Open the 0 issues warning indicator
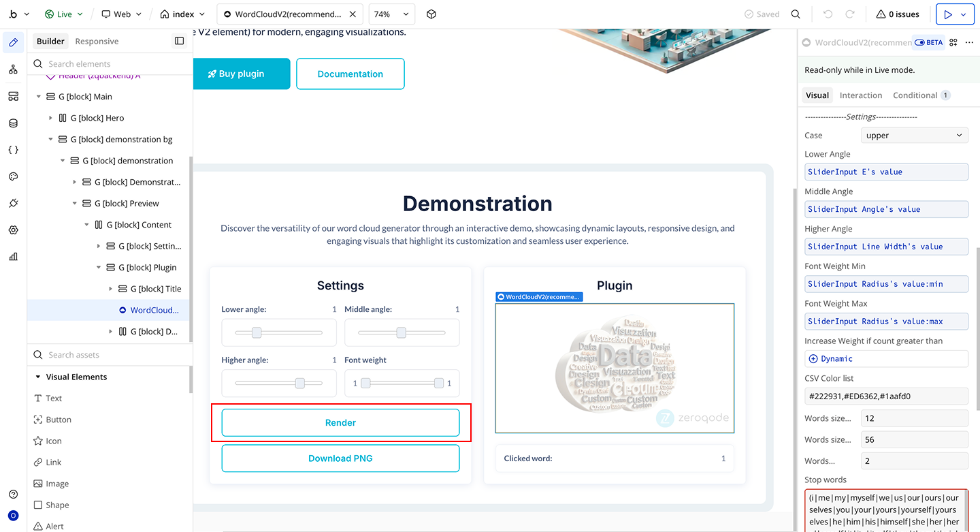980x532 pixels. coord(898,14)
